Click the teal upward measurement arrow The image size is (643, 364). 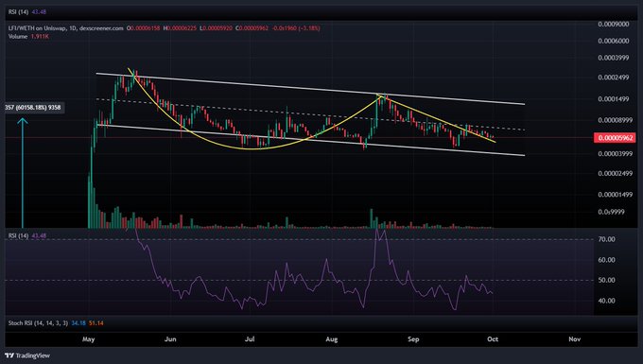(23, 172)
